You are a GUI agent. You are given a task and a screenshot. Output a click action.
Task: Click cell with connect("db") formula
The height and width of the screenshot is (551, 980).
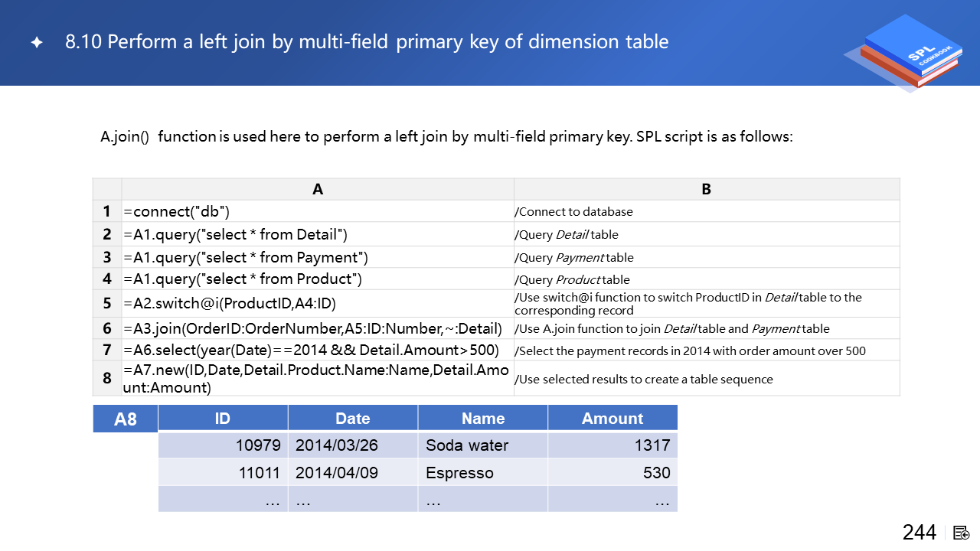(x=317, y=211)
